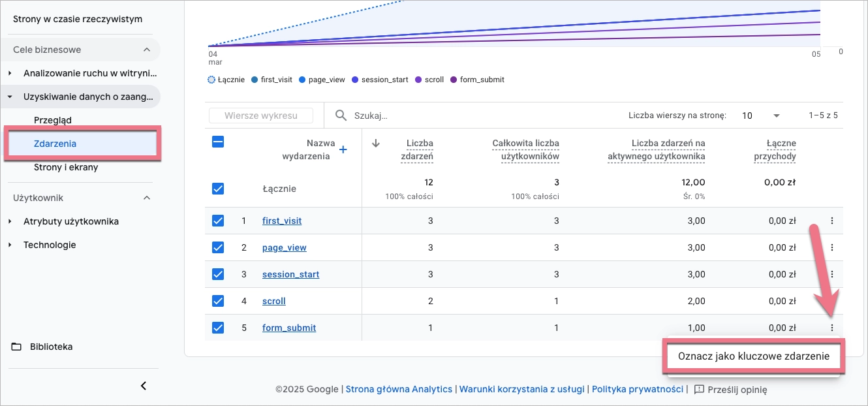The width and height of the screenshot is (868, 406).
Task: Open three-dot menu for first_visit row
Action: (x=831, y=221)
